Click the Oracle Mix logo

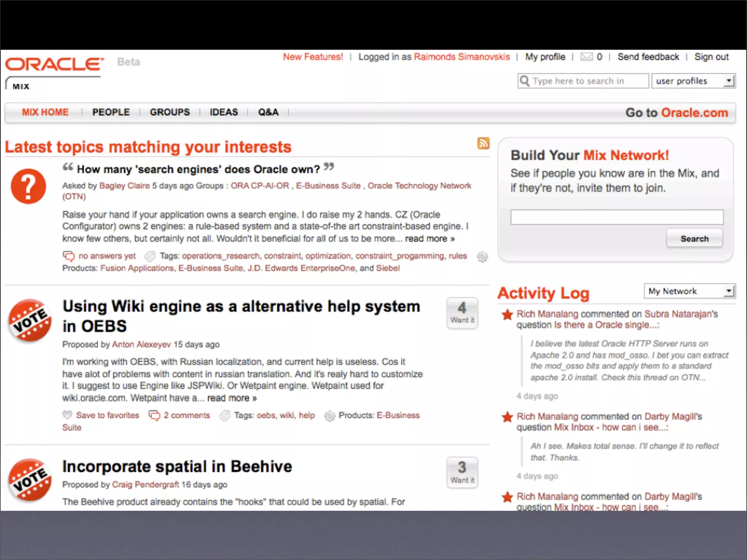[54, 73]
